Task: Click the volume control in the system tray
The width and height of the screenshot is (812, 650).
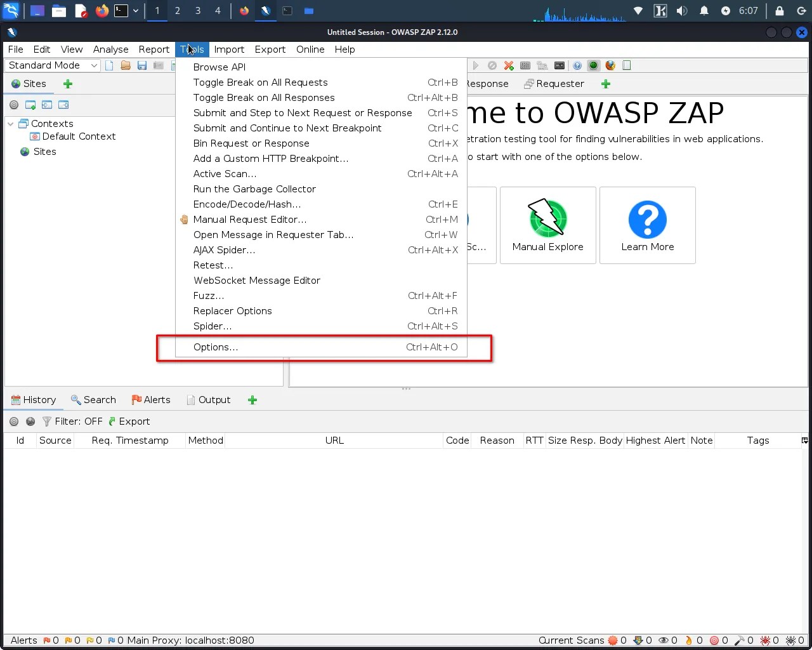Action: [x=681, y=11]
